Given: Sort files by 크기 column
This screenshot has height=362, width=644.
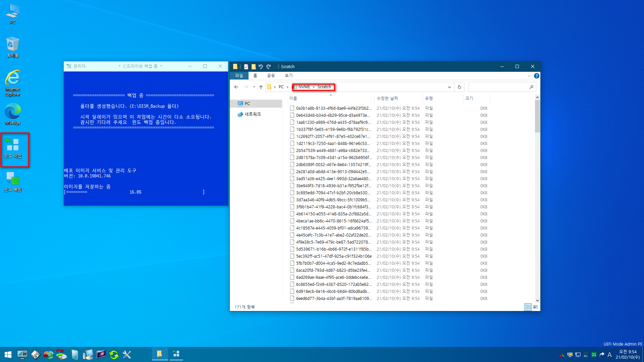Looking at the screenshot, I should click(476, 98).
